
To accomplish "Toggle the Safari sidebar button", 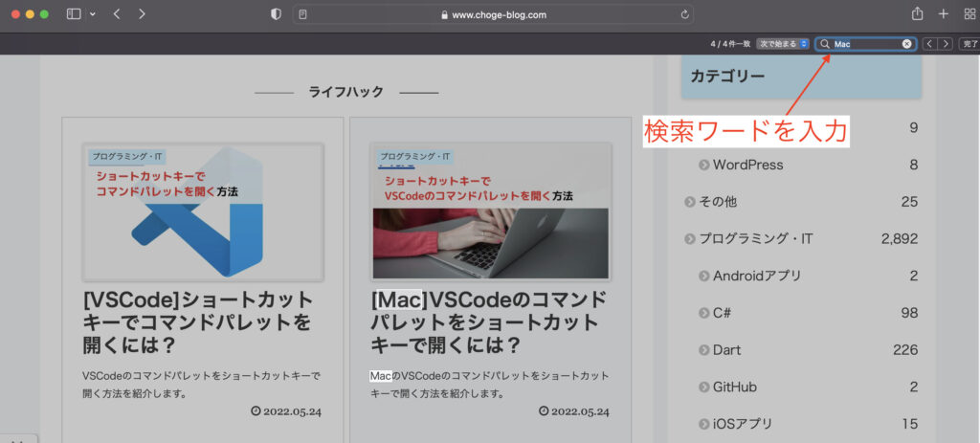I will click(x=74, y=13).
